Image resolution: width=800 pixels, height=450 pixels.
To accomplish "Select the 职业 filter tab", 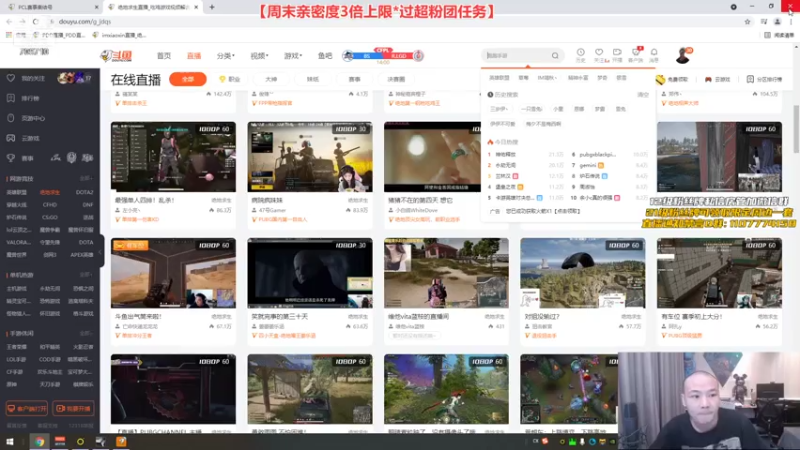I will pyautogui.click(x=230, y=79).
